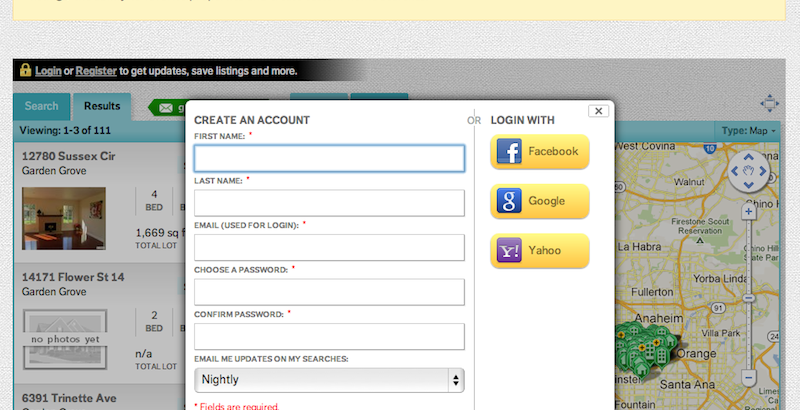Zoom in with the map plus button

pyautogui.click(x=748, y=212)
